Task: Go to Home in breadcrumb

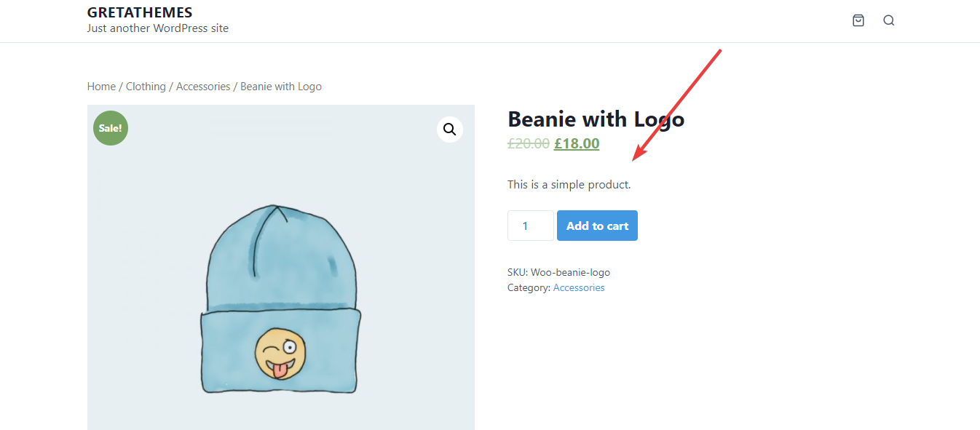Action: click(101, 87)
